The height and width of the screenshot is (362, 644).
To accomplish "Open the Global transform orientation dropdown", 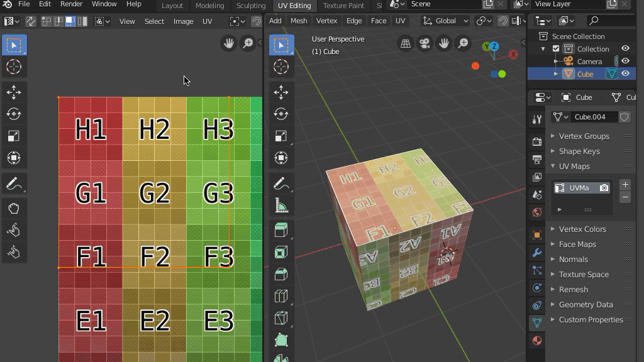I will click(x=446, y=21).
